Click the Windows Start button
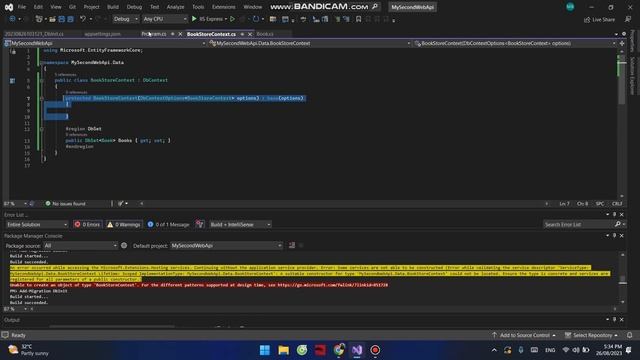Viewport: 640px width, 360px height. pos(264,350)
